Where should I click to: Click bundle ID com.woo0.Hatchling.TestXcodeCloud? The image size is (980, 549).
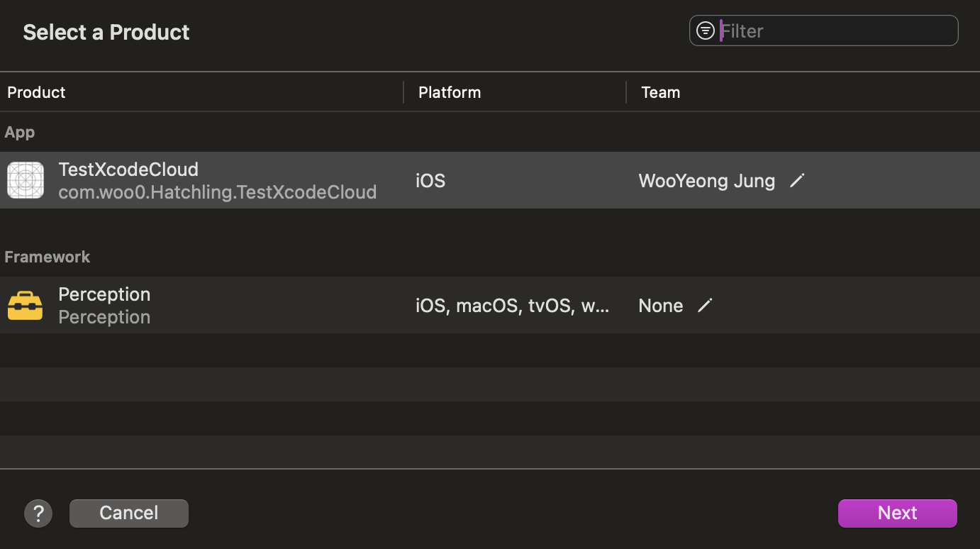(217, 192)
